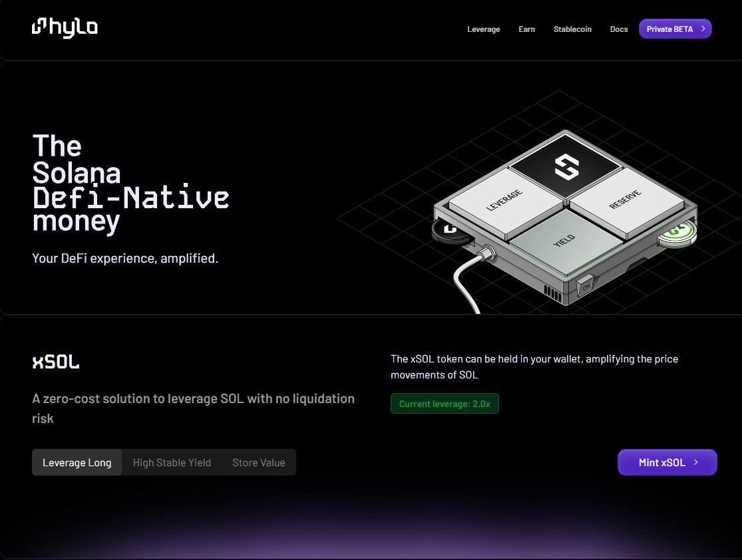Select the Leverage Long tab
The width and height of the screenshot is (742, 560).
click(77, 462)
